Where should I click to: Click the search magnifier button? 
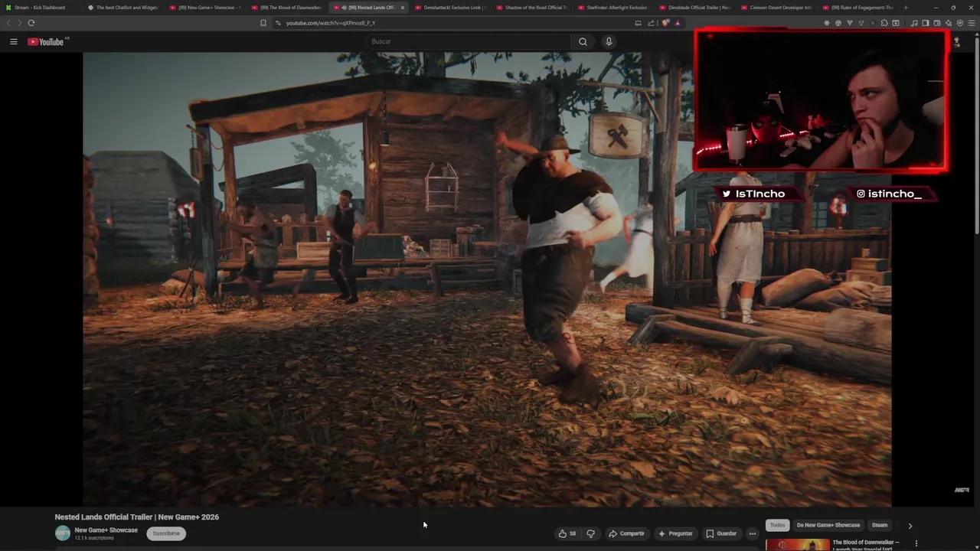(583, 41)
